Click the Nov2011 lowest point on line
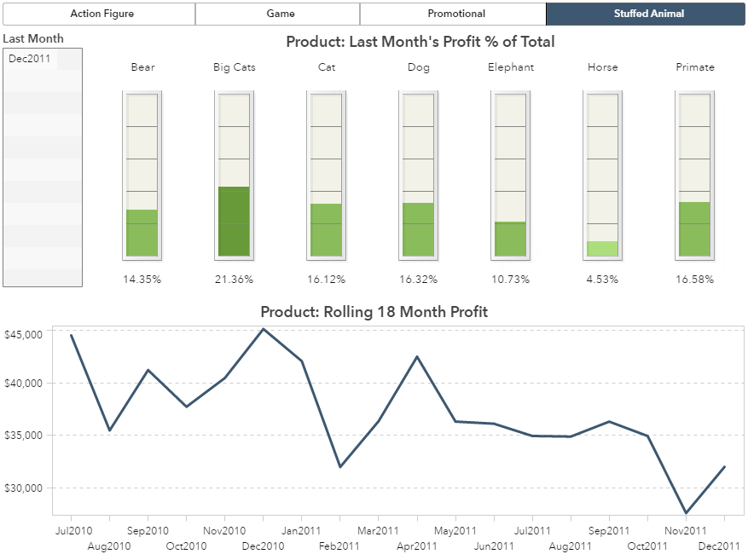 686,513
